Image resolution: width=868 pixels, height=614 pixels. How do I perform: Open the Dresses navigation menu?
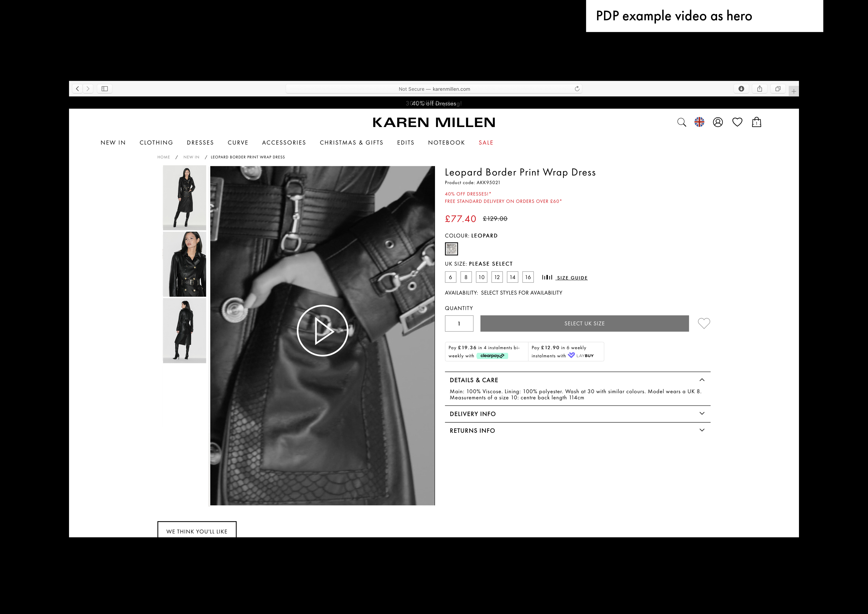click(200, 143)
